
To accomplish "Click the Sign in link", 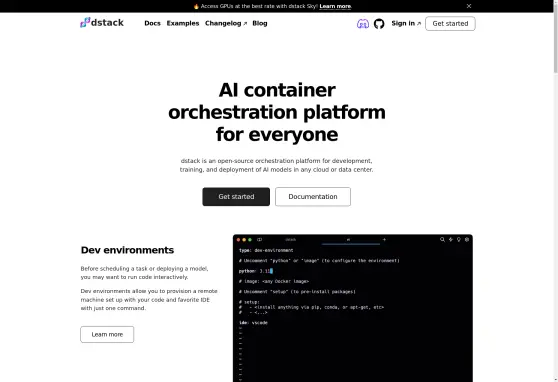I will 406,23.
